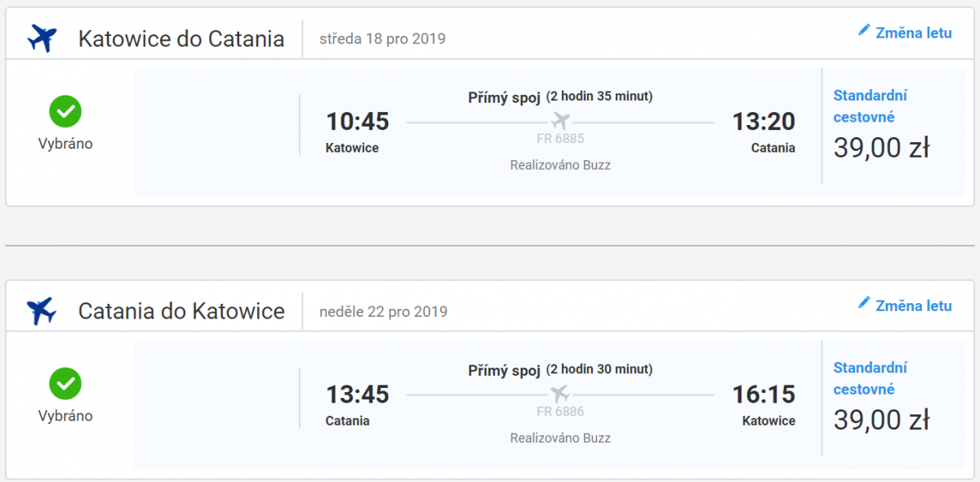Click the blue airplane icon beside Catania do Katowice

(x=42, y=310)
